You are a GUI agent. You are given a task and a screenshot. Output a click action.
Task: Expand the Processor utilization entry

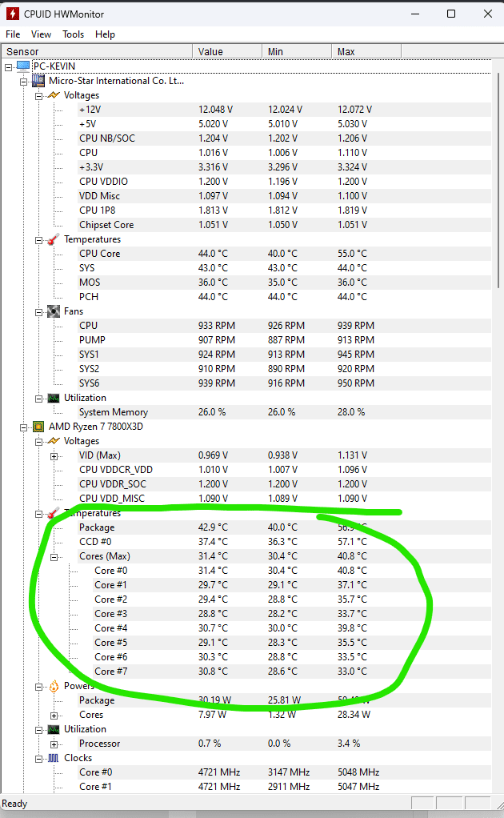tap(54, 744)
